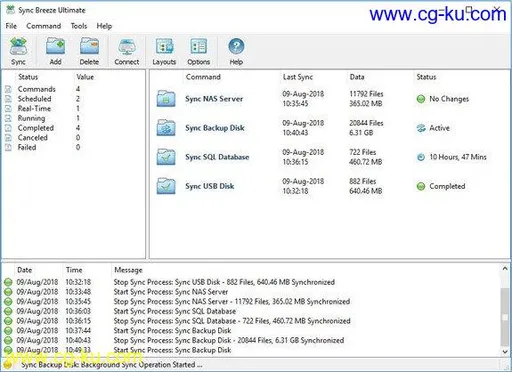Click the Sync SQL Database folder icon
The height and width of the screenshot is (372, 512).
(x=166, y=157)
